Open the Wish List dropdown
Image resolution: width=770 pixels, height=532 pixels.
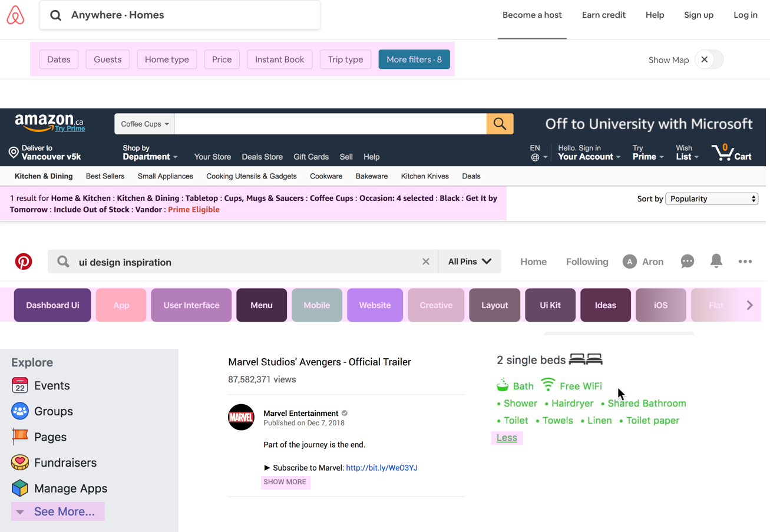coord(687,153)
